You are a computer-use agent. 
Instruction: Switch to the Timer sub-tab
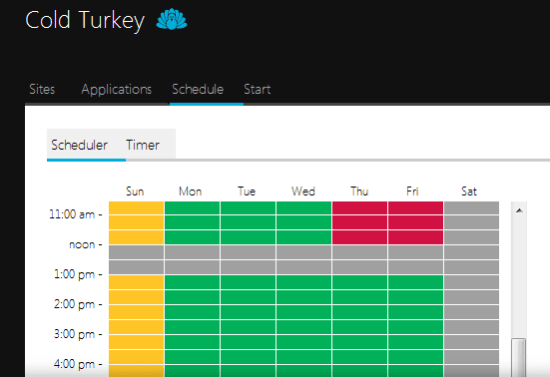click(143, 145)
